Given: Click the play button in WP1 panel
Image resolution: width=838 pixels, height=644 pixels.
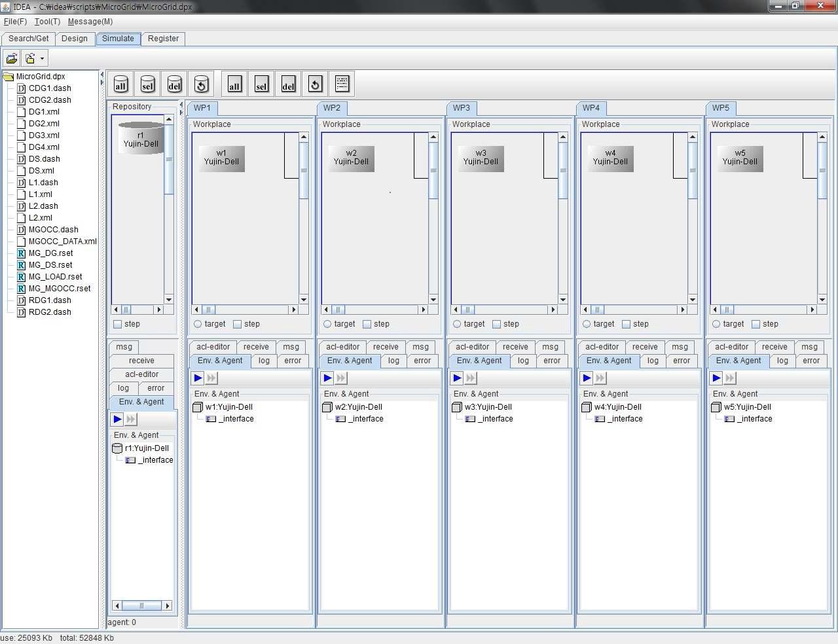Looking at the screenshot, I should click(x=198, y=378).
